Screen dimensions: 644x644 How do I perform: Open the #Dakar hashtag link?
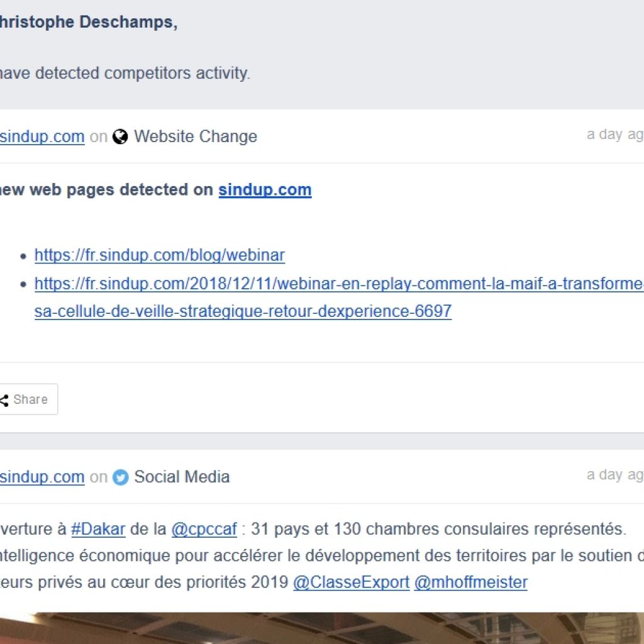(x=98, y=529)
